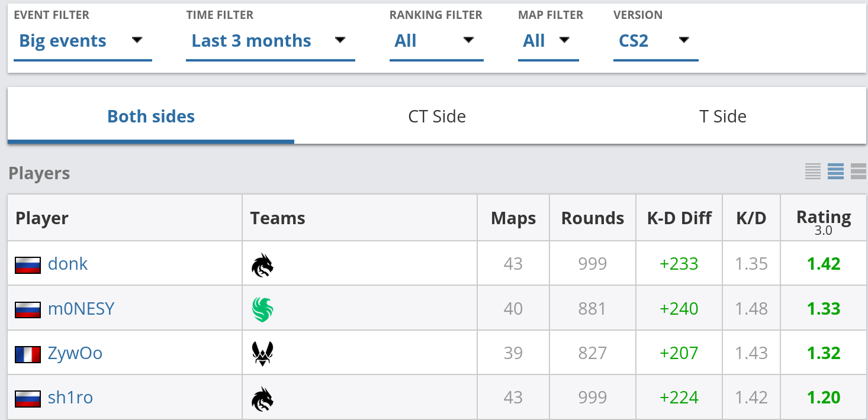Select medium table density icon

coord(835,172)
